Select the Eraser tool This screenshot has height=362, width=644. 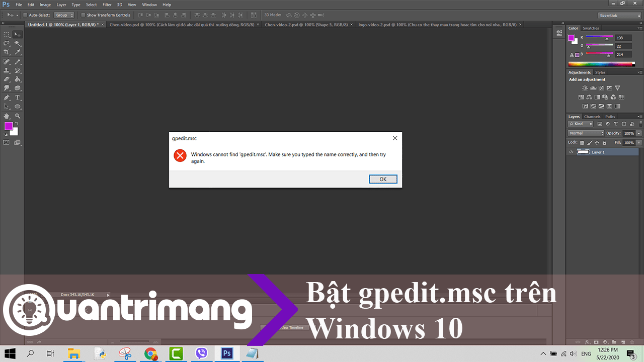tap(7, 79)
